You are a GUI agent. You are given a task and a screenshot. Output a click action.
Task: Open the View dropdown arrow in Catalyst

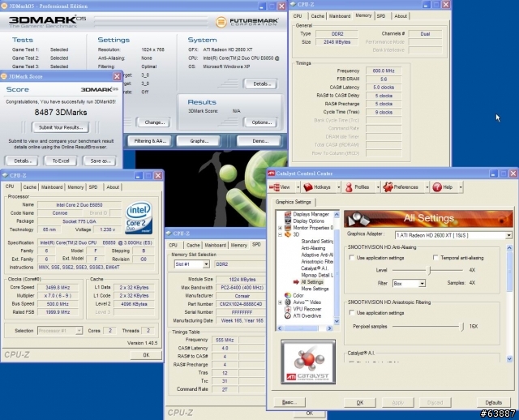(x=298, y=187)
